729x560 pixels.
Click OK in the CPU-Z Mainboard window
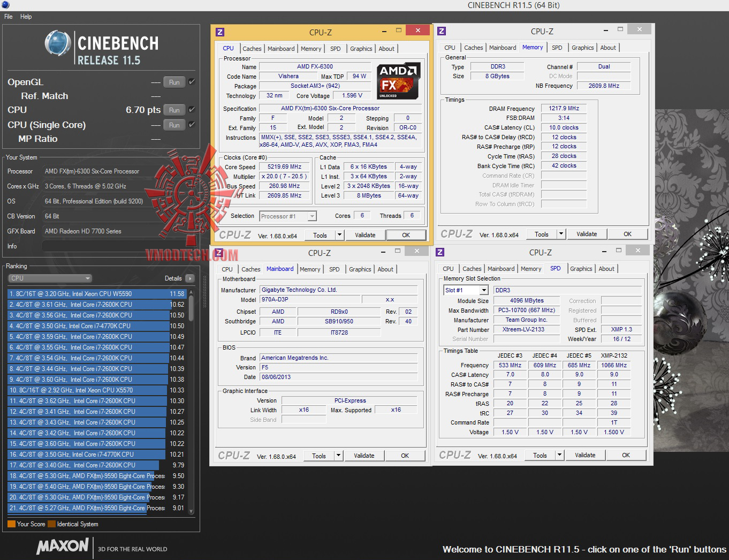pyautogui.click(x=405, y=456)
